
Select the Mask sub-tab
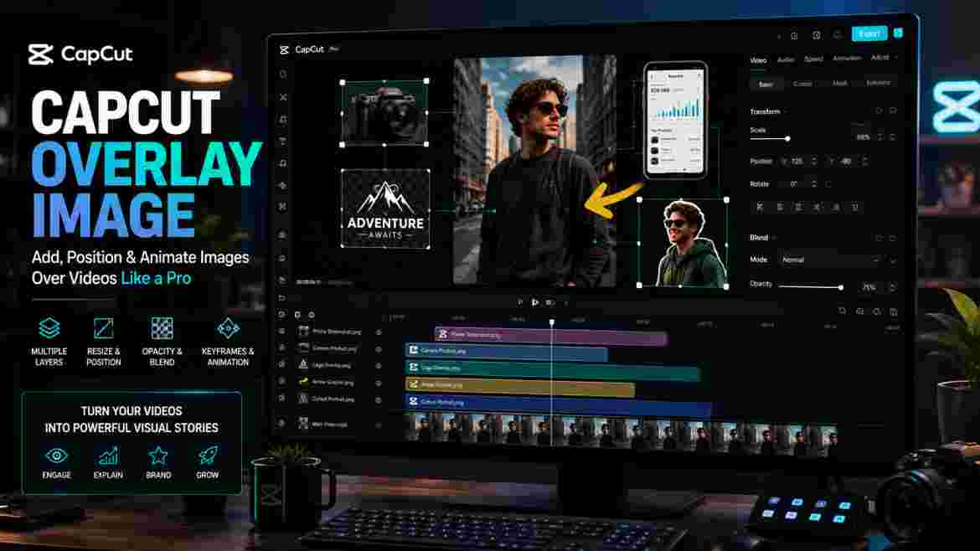(840, 83)
